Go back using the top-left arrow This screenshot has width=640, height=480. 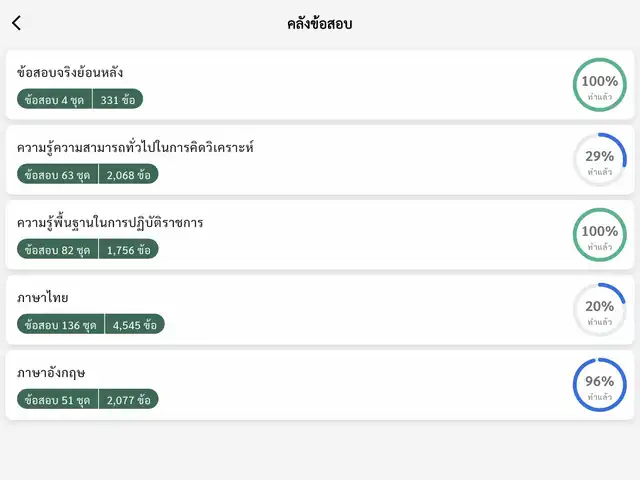tap(16, 23)
